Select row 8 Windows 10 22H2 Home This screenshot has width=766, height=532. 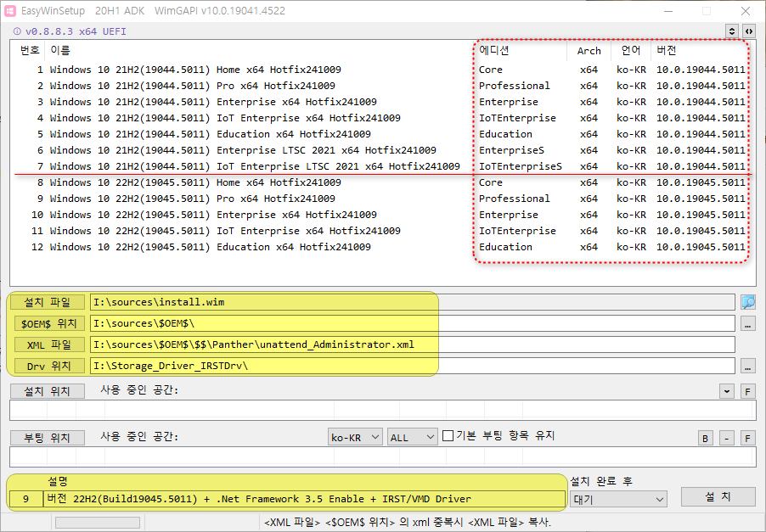(x=381, y=182)
